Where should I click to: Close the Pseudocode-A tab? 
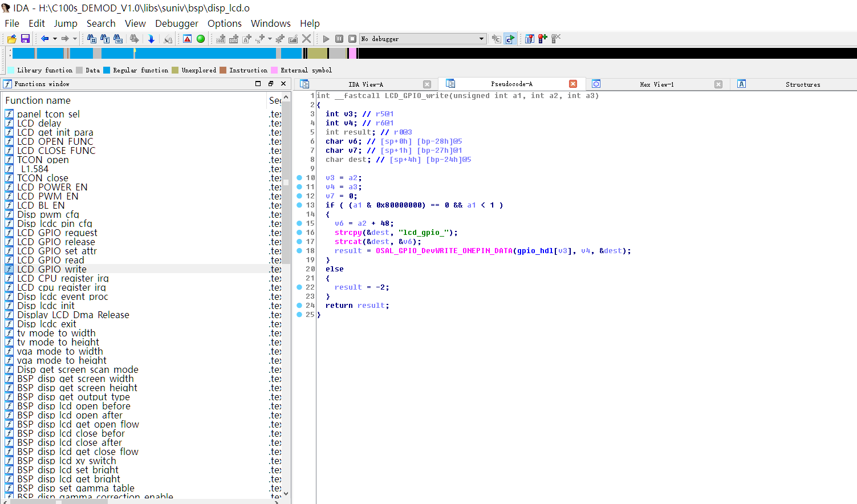pyautogui.click(x=573, y=84)
